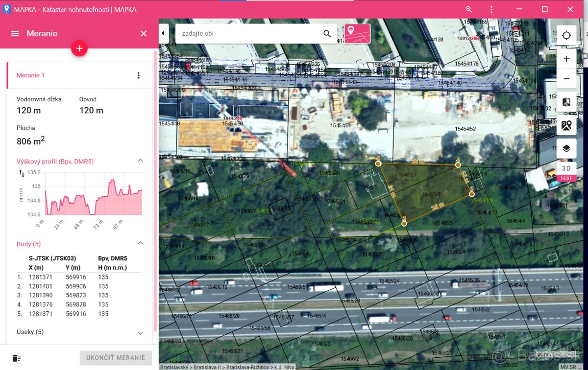Center map on my current location
Viewport: 588px width, 370px height.
point(566,35)
